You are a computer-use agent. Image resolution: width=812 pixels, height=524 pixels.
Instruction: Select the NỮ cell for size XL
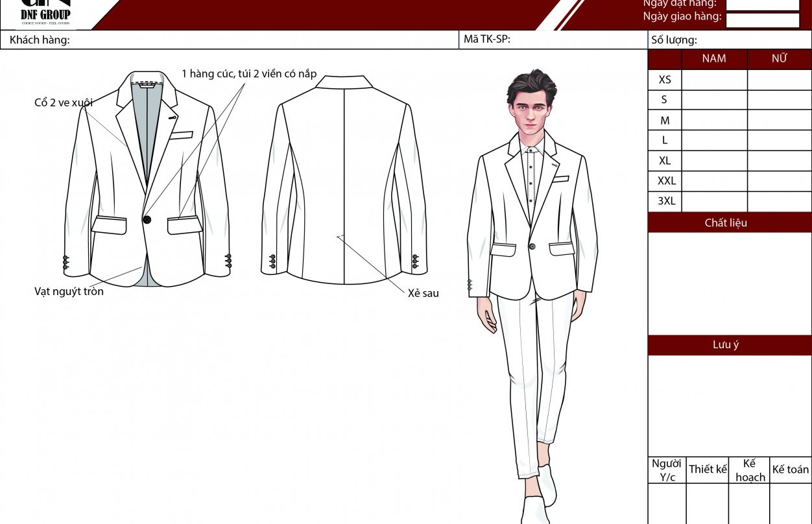tap(779, 161)
